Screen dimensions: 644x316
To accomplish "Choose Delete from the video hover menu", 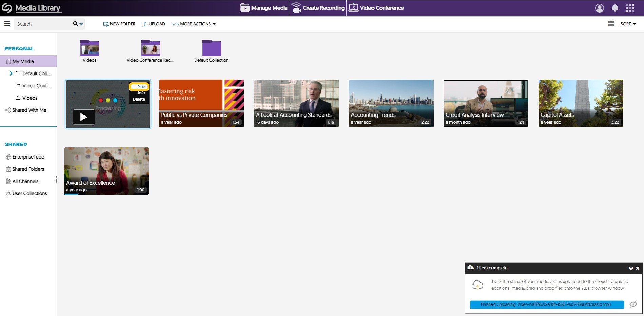I will 139,99.
